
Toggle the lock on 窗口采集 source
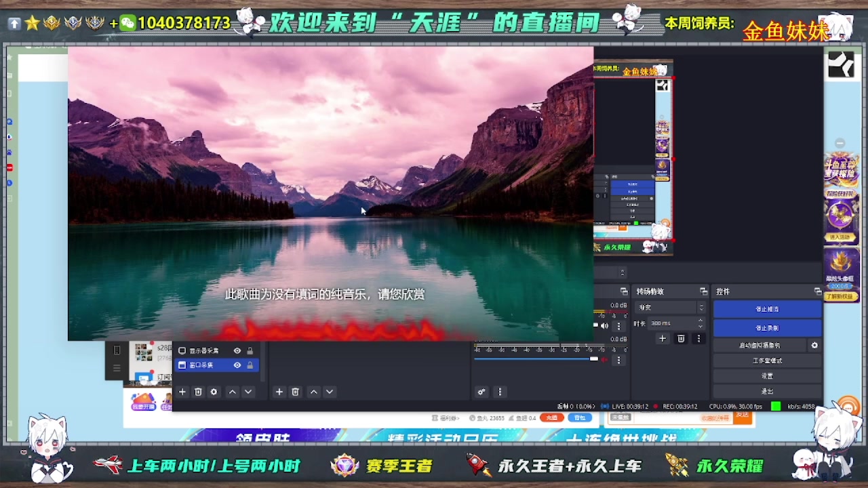(250, 365)
